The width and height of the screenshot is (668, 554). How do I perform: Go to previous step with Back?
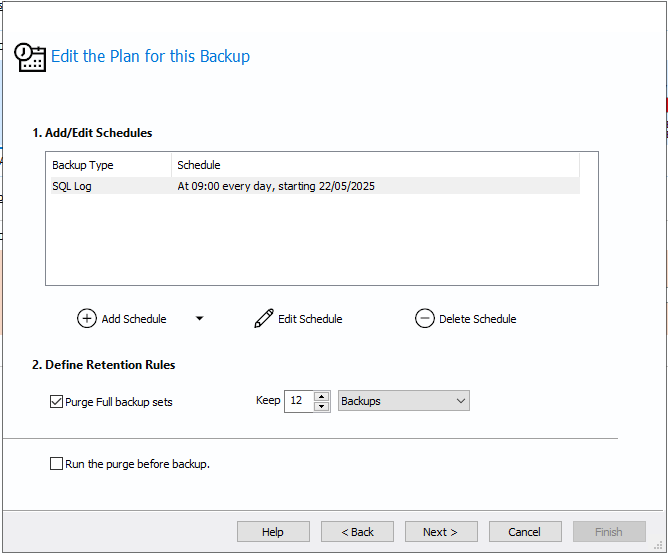(357, 531)
